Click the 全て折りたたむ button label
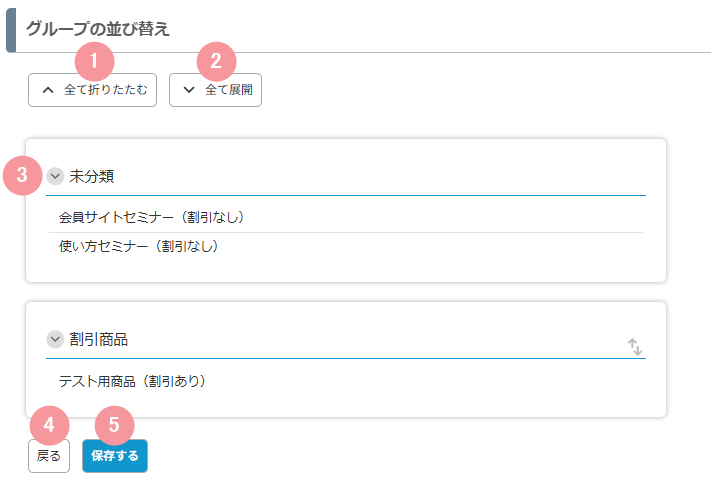This screenshot has width=711, height=495. tap(106, 90)
